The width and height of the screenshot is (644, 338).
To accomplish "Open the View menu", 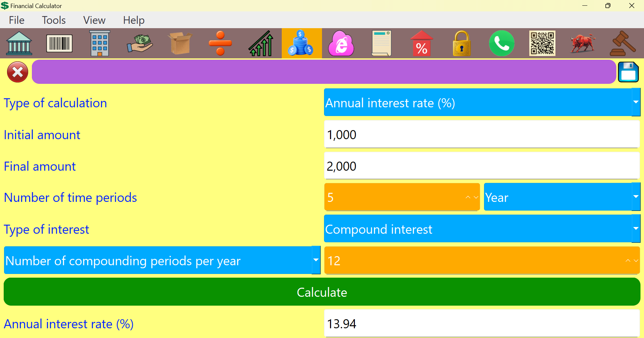I will coord(94,20).
